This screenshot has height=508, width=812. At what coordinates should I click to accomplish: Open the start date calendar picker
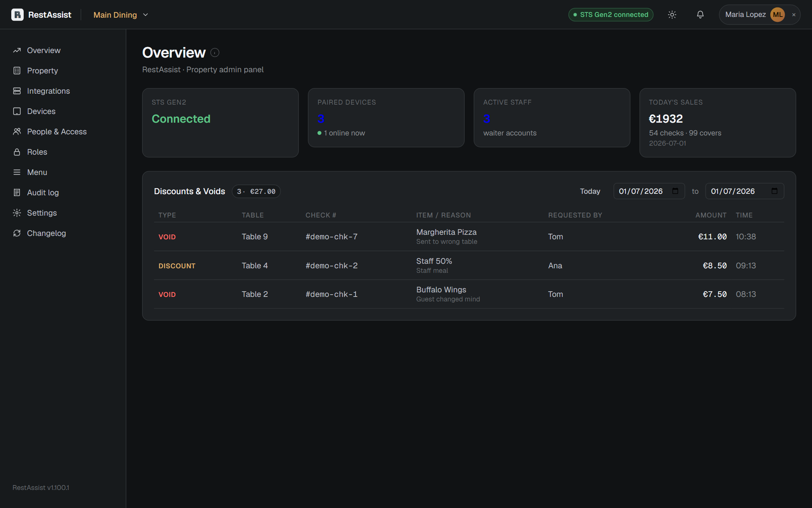pyautogui.click(x=675, y=191)
